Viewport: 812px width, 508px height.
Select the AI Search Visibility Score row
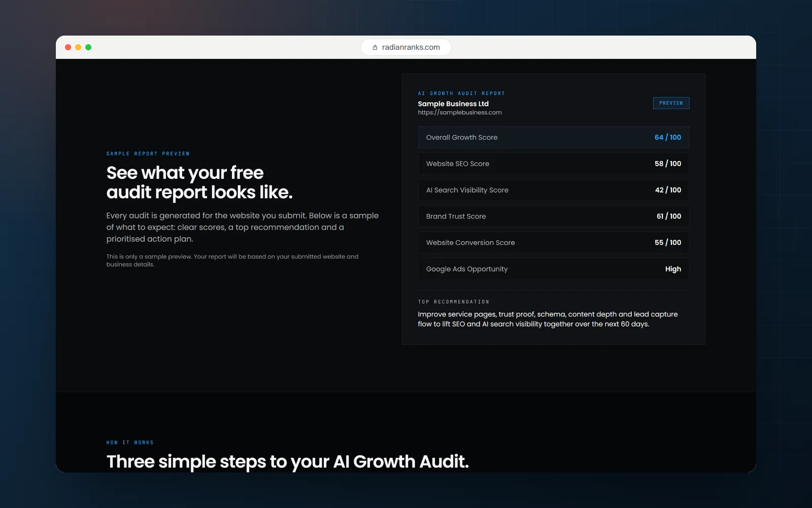[x=554, y=190]
